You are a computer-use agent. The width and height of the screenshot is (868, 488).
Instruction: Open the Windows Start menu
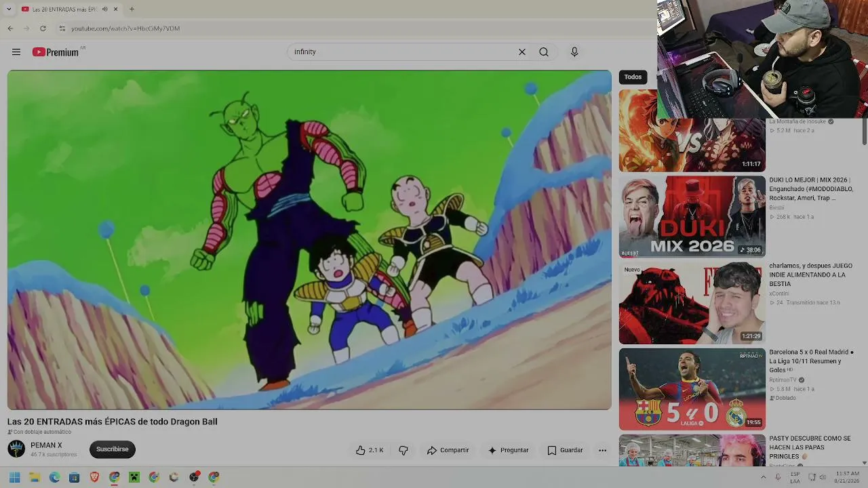[14, 477]
